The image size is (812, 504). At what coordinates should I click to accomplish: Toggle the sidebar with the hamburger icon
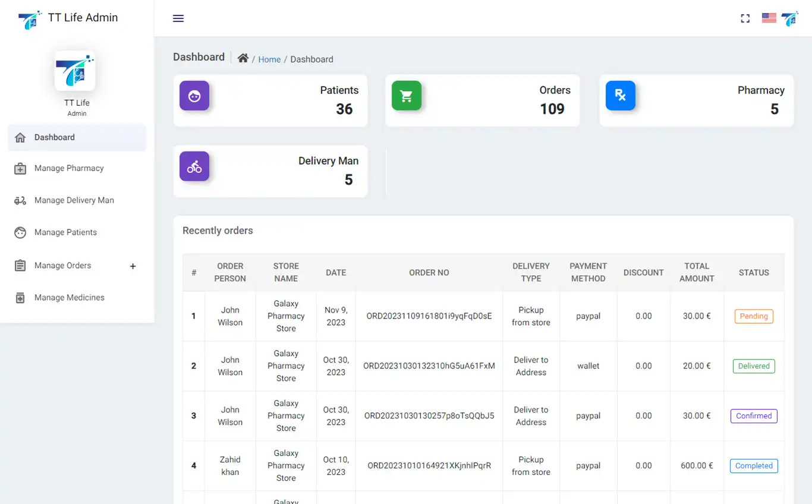pyautogui.click(x=178, y=18)
